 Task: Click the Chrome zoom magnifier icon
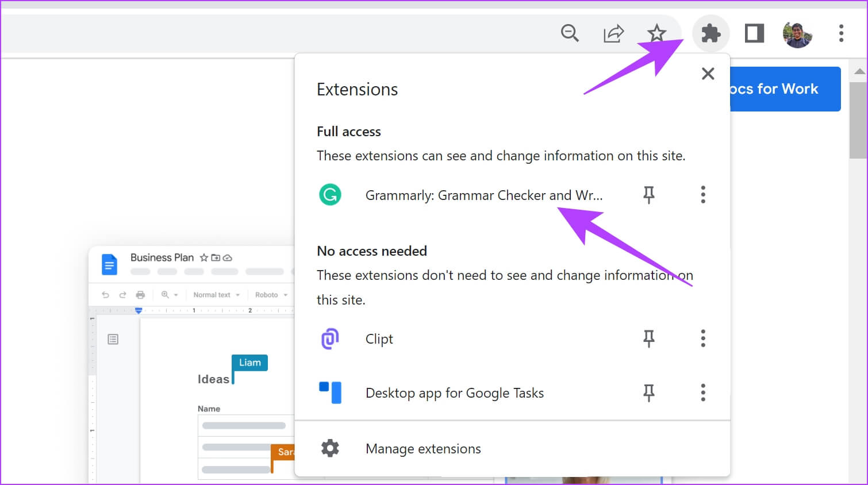[570, 33]
